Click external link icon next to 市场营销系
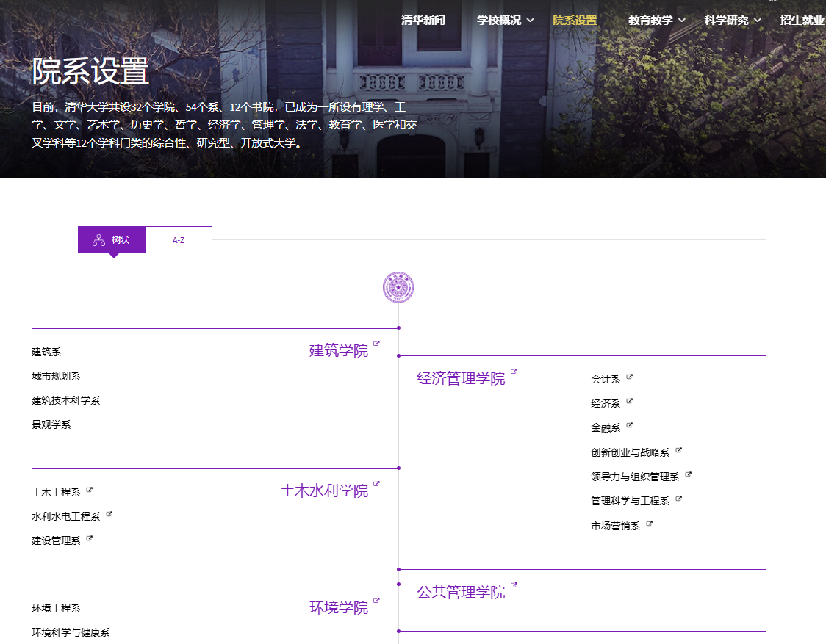Screen dimensions: 826x644 click(649, 524)
